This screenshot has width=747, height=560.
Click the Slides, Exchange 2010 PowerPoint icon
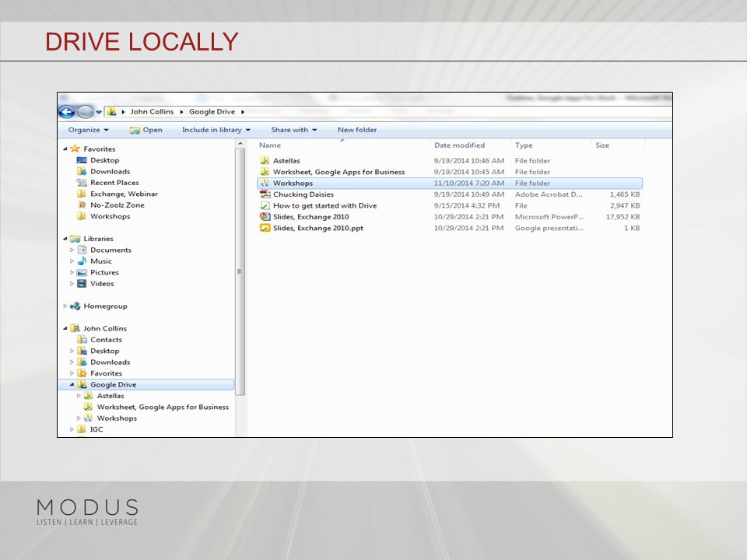(x=265, y=217)
